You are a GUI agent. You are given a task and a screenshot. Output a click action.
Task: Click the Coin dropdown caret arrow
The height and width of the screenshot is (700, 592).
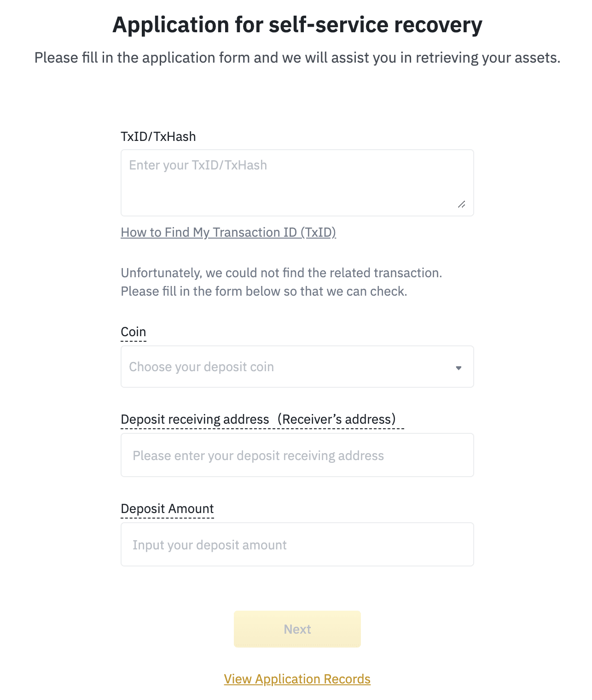[459, 367]
